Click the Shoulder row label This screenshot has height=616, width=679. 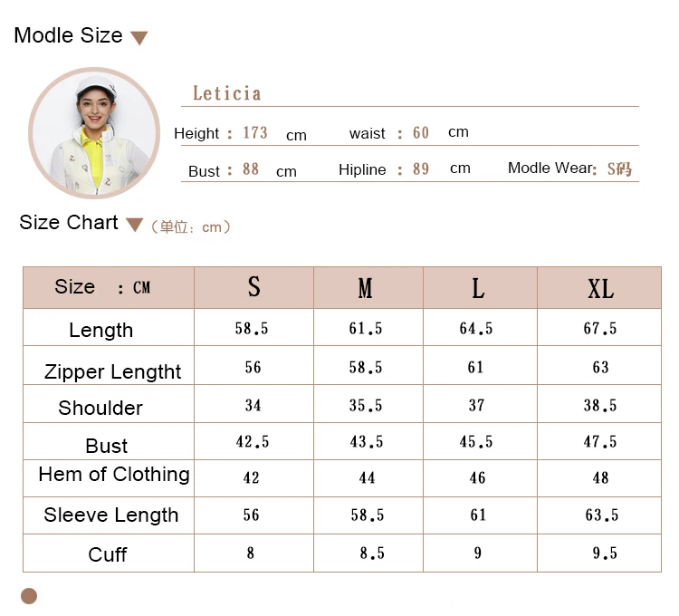(x=100, y=408)
